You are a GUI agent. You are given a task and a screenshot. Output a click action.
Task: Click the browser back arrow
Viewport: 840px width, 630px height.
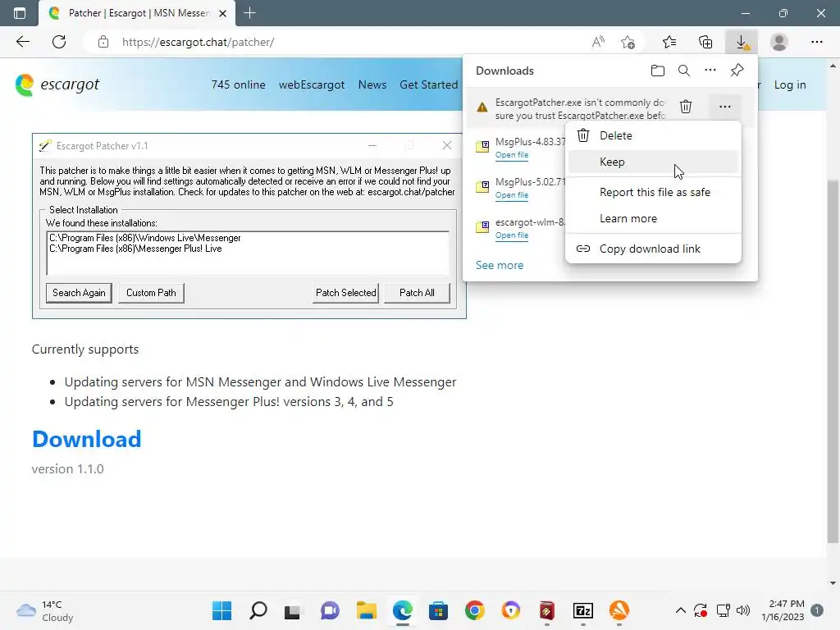coord(22,42)
